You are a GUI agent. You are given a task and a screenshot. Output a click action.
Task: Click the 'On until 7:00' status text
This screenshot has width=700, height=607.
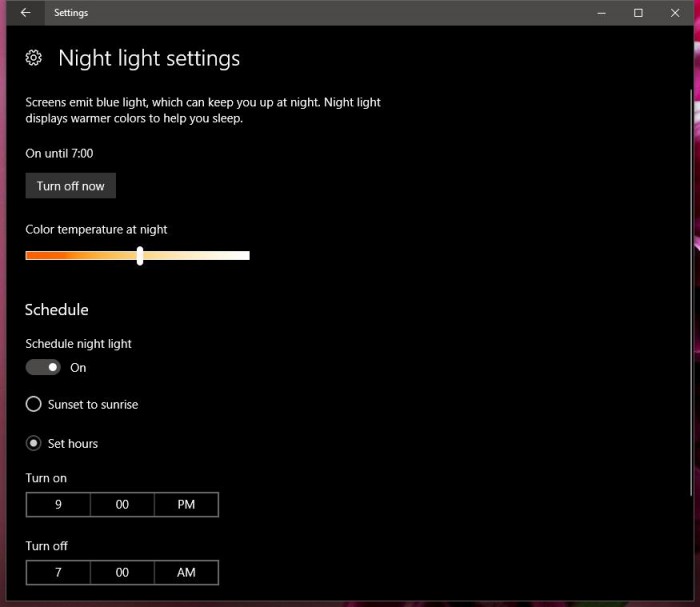point(59,154)
